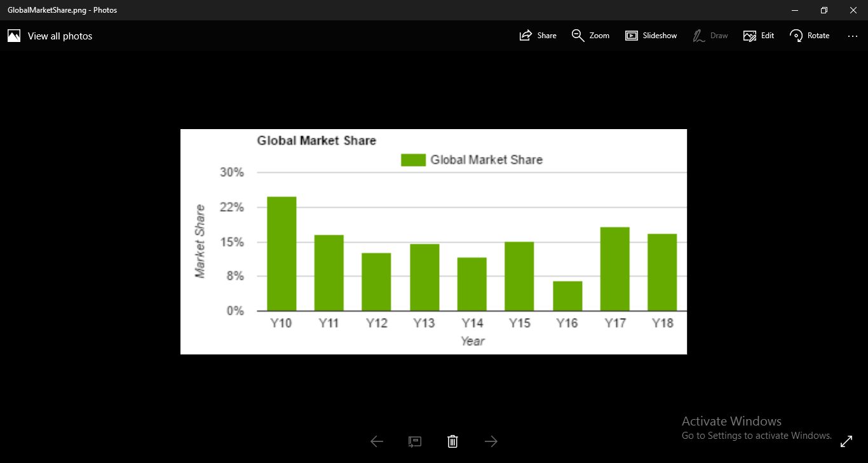
Task: Click the Photos app logo icon
Action: [13, 36]
